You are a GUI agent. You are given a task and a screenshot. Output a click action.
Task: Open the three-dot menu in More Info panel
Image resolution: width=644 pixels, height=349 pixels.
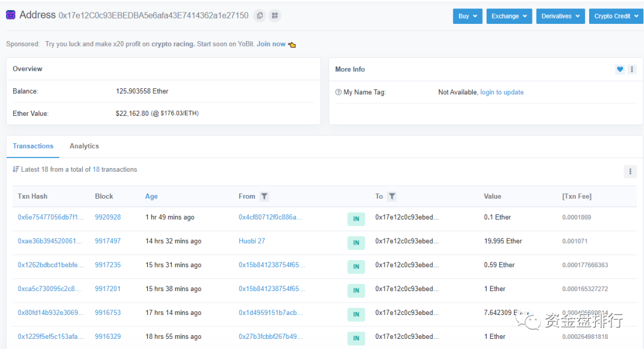(631, 69)
